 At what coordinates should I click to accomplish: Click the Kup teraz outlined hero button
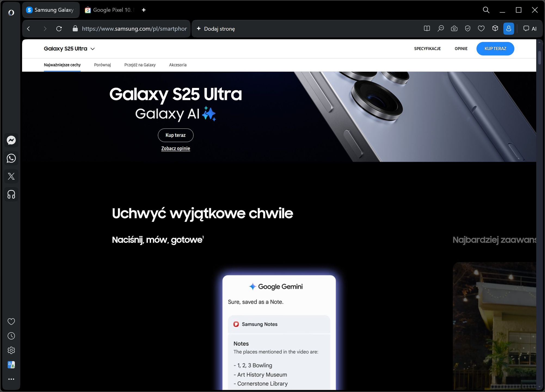point(175,135)
